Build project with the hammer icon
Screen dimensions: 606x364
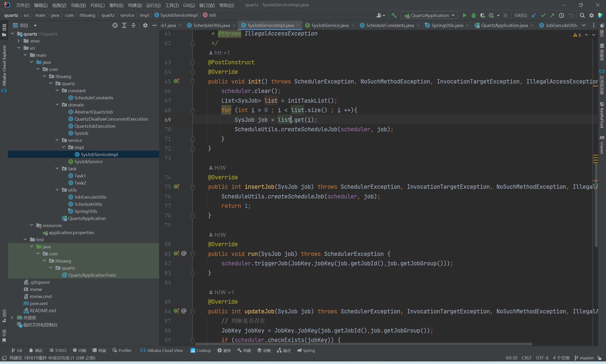point(394,15)
